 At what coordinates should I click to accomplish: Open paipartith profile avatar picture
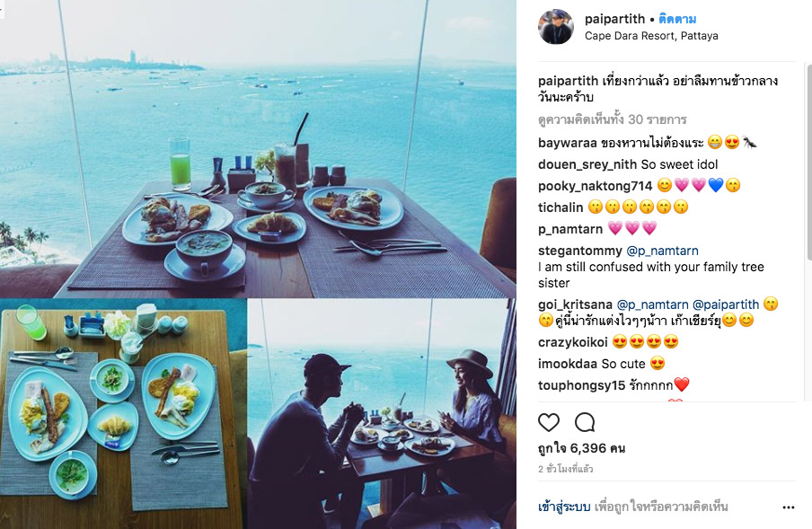(556, 26)
